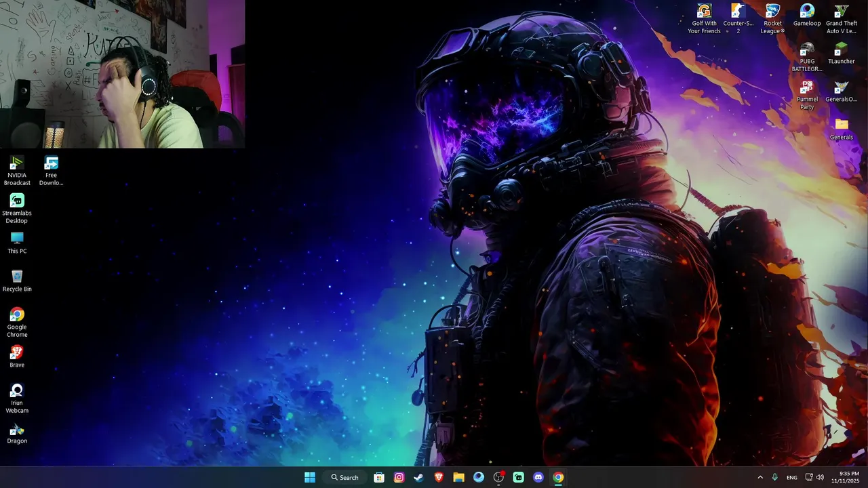This screenshot has width=868, height=488.
Task: Open the blue circular app next to File Explorer
Action: point(479,477)
